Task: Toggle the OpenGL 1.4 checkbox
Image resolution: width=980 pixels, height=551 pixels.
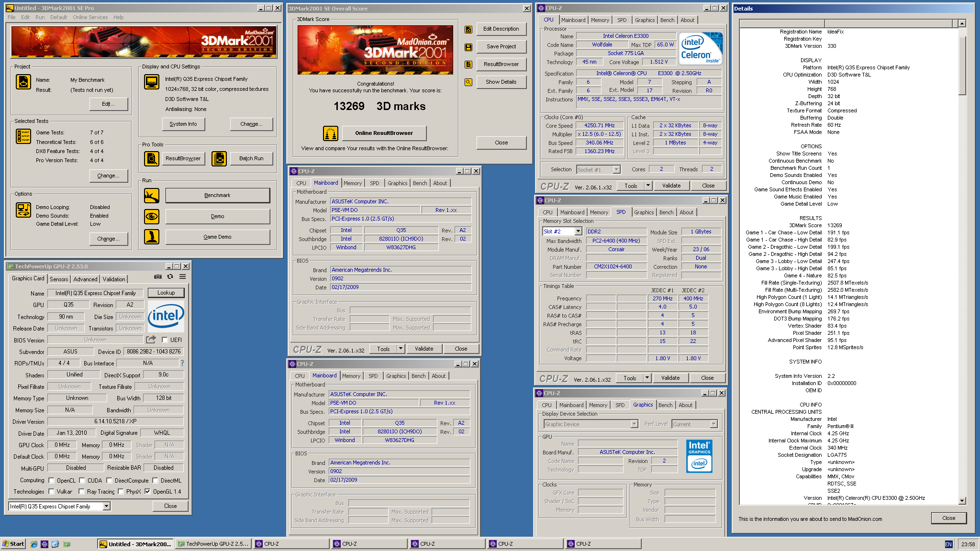Action: coord(147,491)
